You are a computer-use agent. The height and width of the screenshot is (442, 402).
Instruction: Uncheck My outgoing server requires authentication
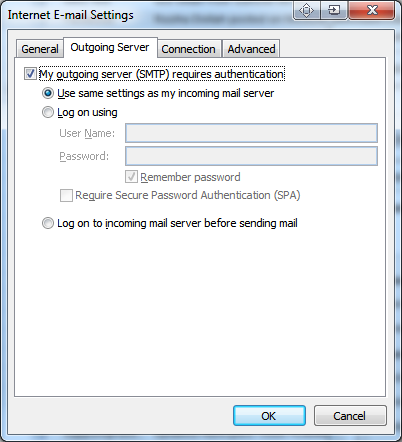pyautogui.click(x=30, y=74)
